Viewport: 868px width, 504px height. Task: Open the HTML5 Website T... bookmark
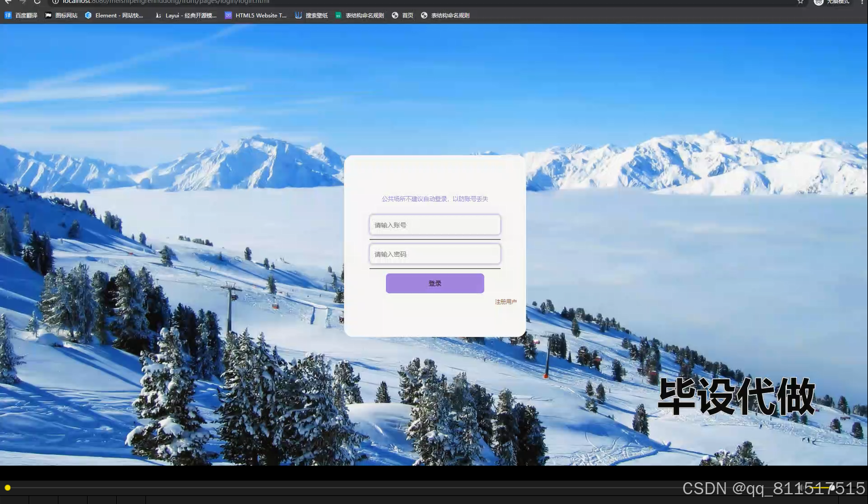[255, 15]
